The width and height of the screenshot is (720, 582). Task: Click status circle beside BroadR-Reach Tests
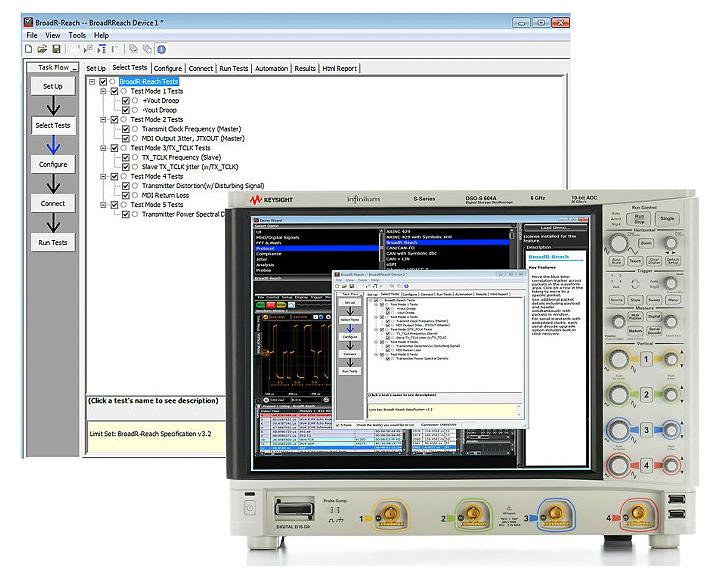(x=112, y=82)
